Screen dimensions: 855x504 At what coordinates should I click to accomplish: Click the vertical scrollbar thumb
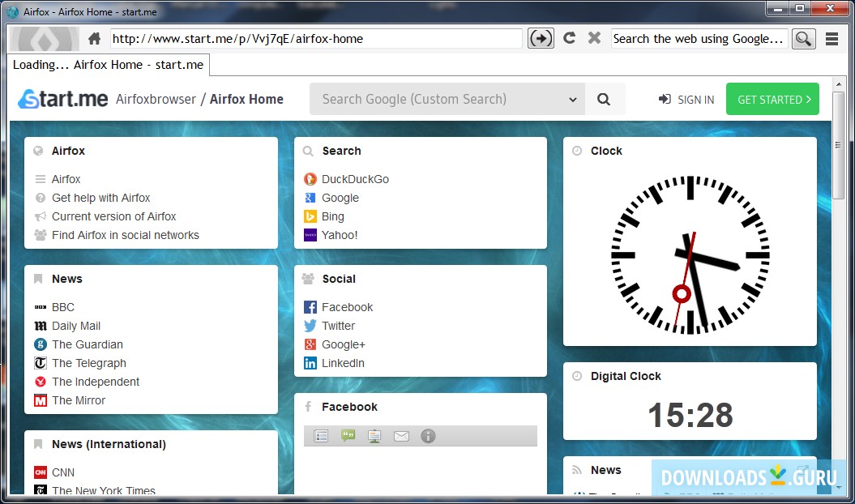point(839,145)
